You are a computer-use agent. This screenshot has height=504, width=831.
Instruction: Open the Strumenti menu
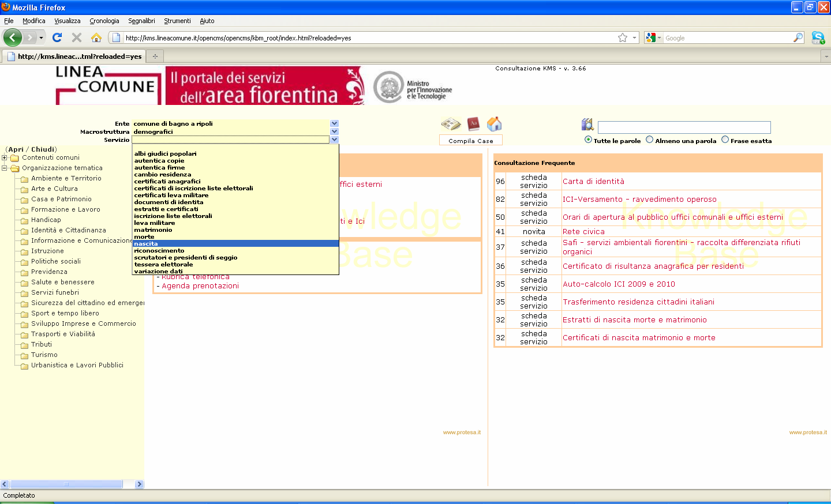[x=177, y=21]
